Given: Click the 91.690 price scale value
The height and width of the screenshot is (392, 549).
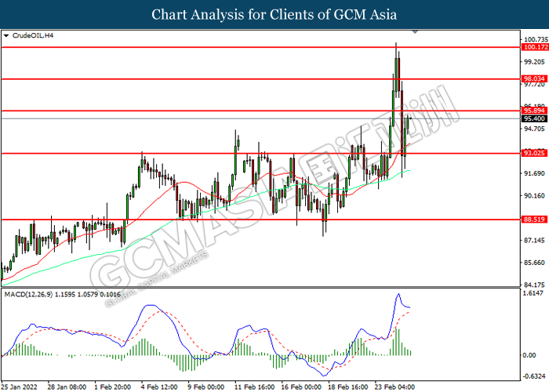Looking at the screenshot, I should point(535,173).
